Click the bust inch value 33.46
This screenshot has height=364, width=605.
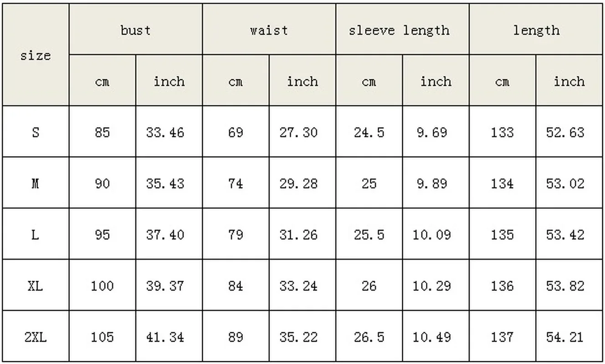pyautogui.click(x=165, y=132)
